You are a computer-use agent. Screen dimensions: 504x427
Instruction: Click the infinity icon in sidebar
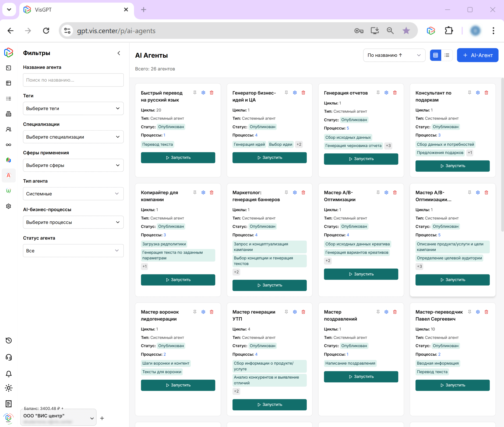(x=9, y=145)
